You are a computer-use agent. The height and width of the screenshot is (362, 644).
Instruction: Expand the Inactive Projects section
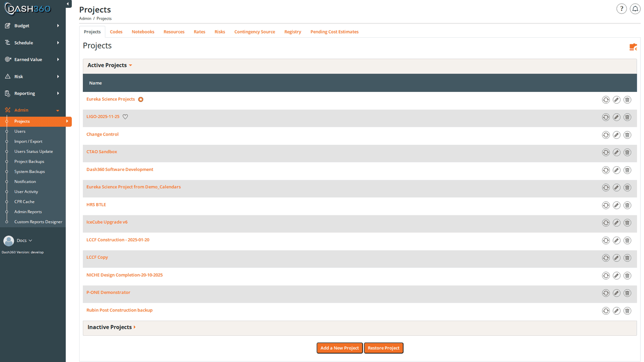pos(112,327)
